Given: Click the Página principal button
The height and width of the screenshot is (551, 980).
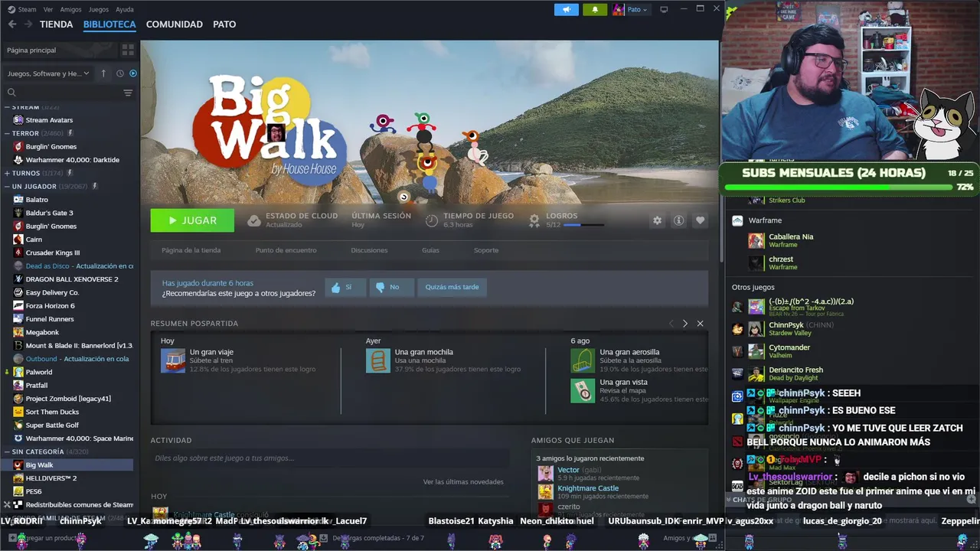Looking at the screenshot, I should pos(60,50).
